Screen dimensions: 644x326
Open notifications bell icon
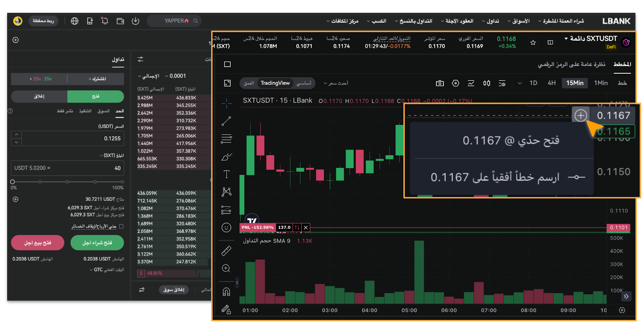[x=105, y=21]
